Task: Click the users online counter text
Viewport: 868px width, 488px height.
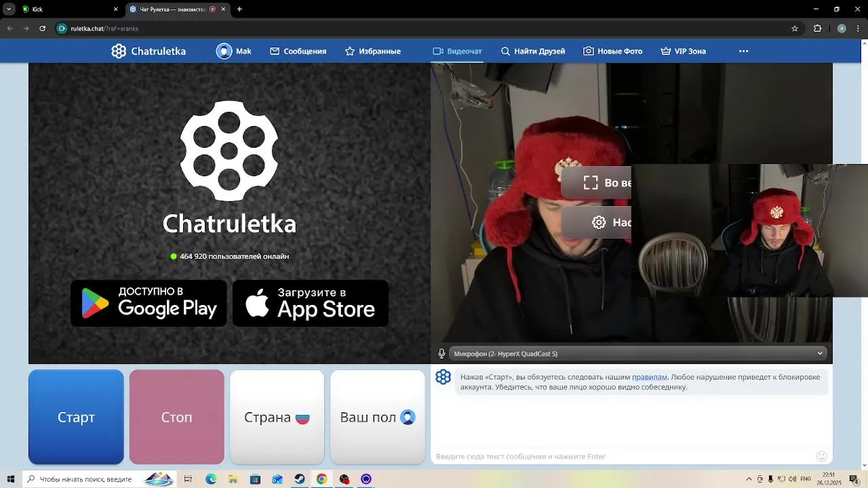Action: click(x=234, y=256)
